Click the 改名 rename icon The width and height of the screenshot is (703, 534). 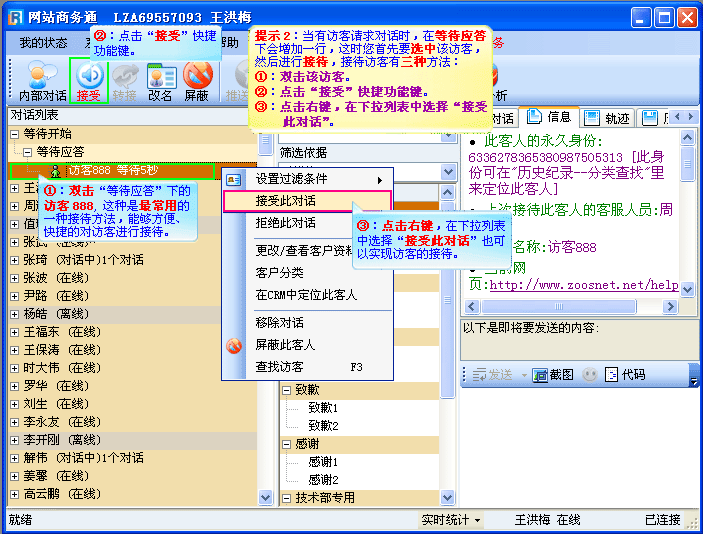pos(161,81)
